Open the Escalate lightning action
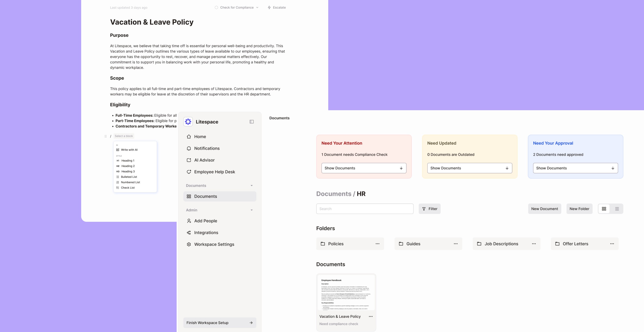The width and height of the screenshot is (644, 332). point(277,8)
